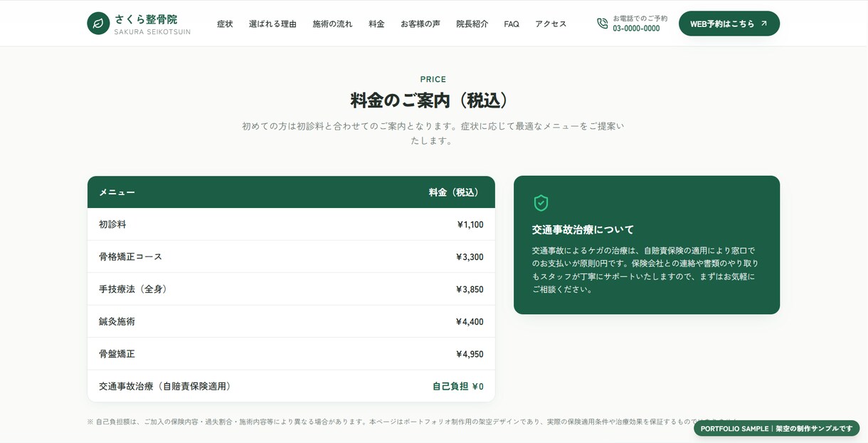The height and width of the screenshot is (443, 868).
Task: Click the 骨格矯正コース row label
Action: tap(130, 256)
